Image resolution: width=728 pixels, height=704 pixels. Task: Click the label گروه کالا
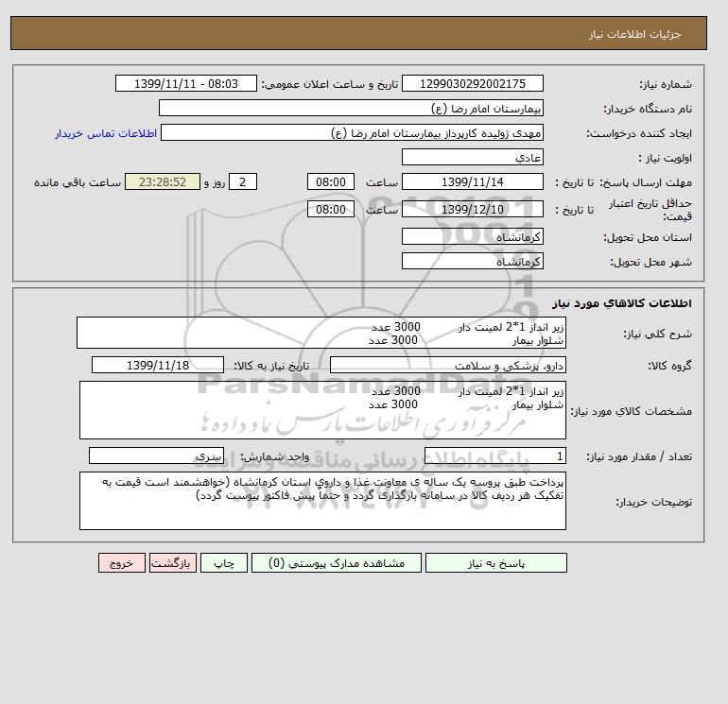tap(670, 366)
